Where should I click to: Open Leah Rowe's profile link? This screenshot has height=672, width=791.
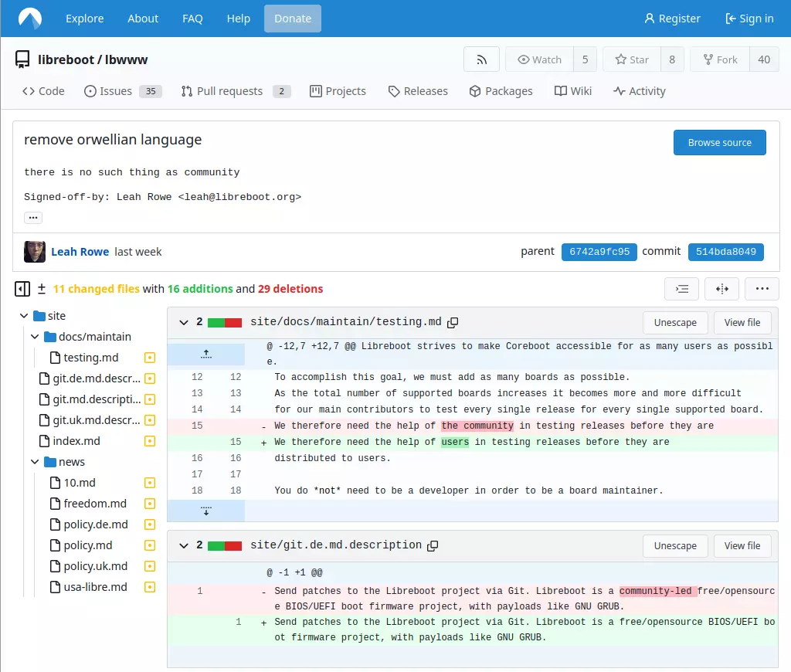tap(80, 252)
